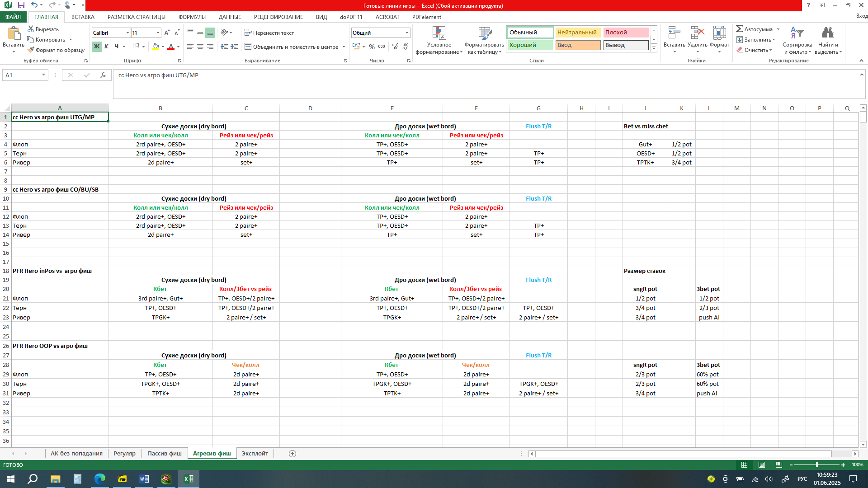Click Очистить clear button
868x488 pixels.
point(754,50)
